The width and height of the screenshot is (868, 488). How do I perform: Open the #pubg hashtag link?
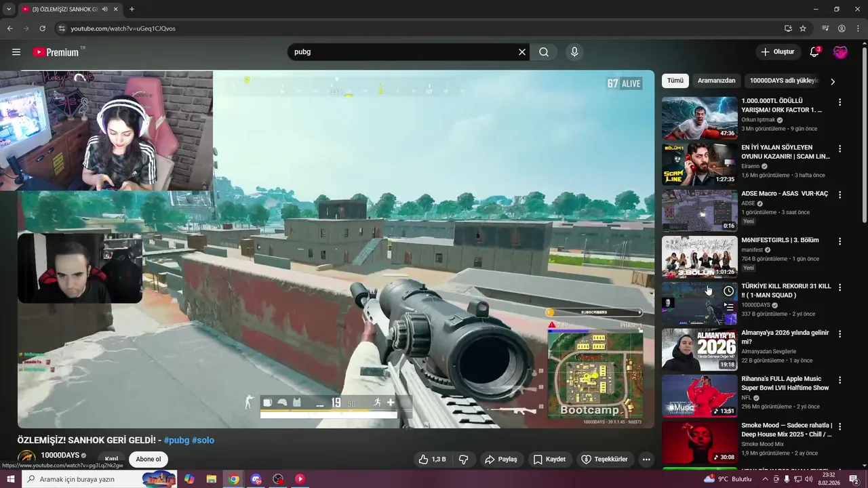(x=176, y=440)
